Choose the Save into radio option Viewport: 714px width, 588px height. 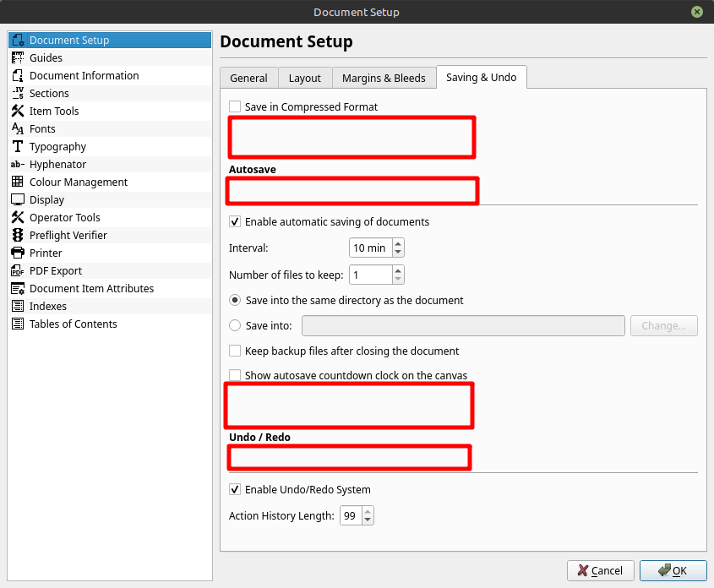[235, 326]
